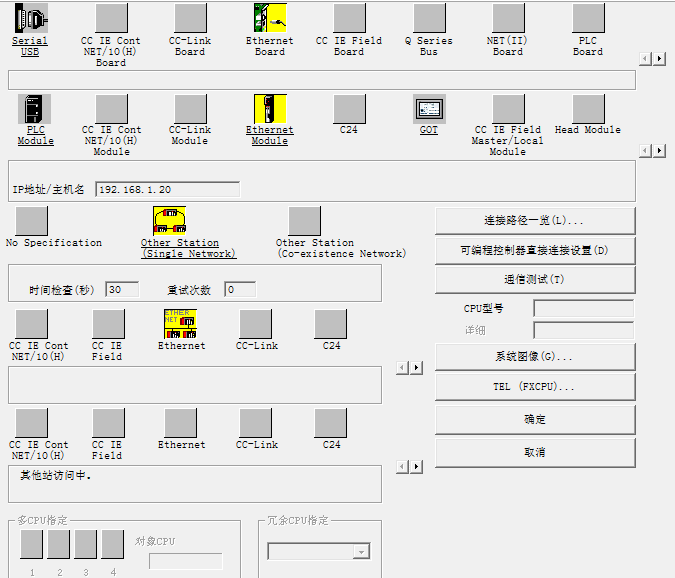Click the PLC Module icon
Viewport: 675px width, 578px height.
(35, 109)
